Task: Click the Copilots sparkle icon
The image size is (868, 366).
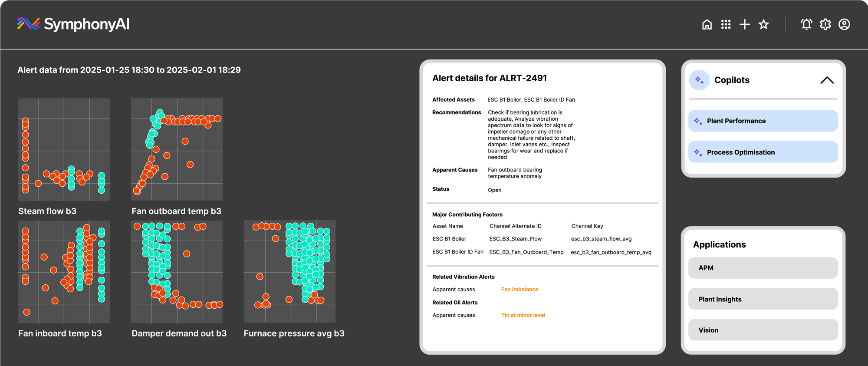Action: pyautogui.click(x=699, y=80)
